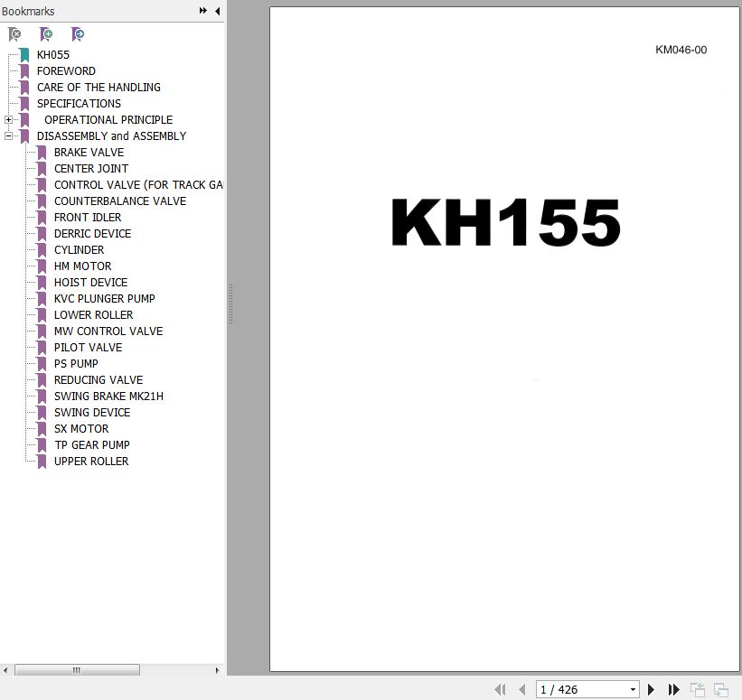Open the SWING BRAKE MK21H bookmark
The width and height of the screenshot is (742, 700).
(x=108, y=397)
